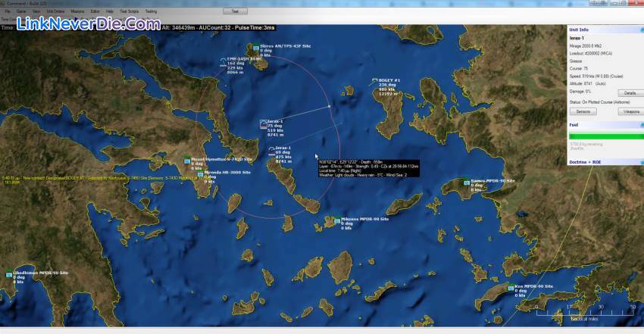The height and width of the screenshot is (334, 644).
Task: Click the Loadout #200002 (MICA) text
Action: [x=590, y=53]
